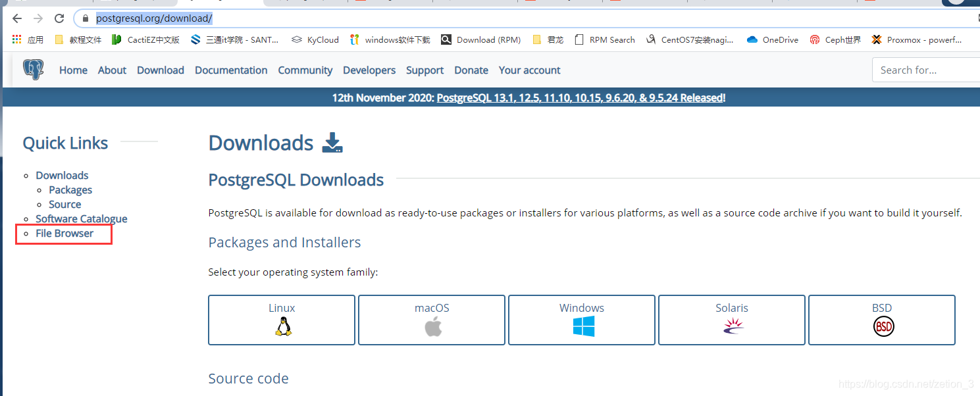Open the 教程文件 bookmark folder

tap(78, 39)
